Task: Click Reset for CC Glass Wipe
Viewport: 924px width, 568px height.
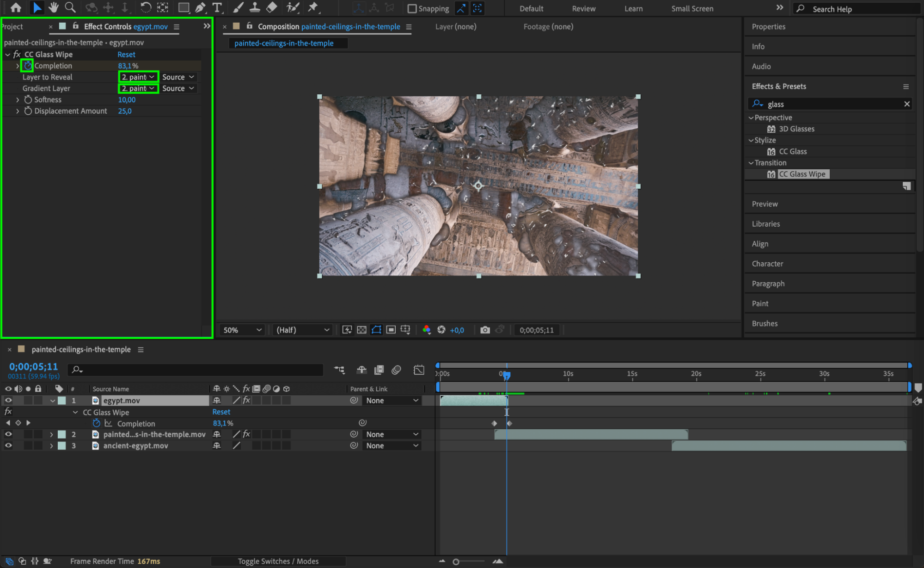Action: (x=126, y=55)
